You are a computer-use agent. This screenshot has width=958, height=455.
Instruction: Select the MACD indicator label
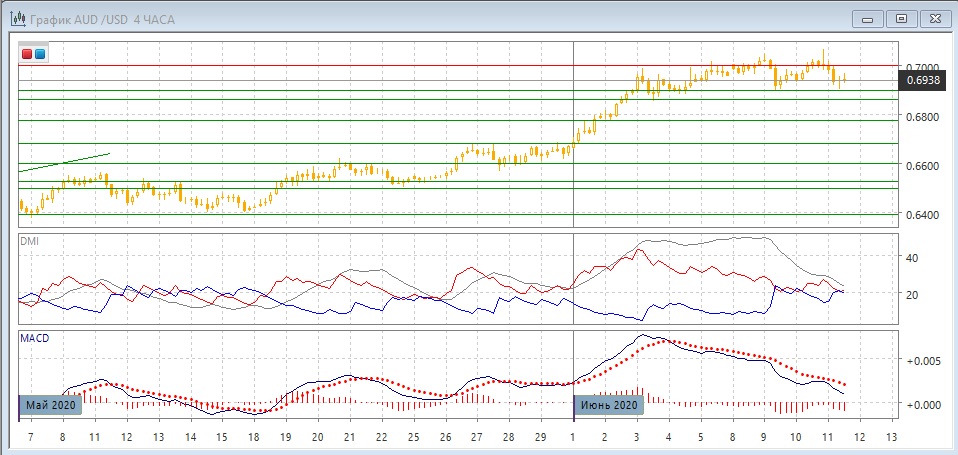pyautogui.click(x=34, y=338)
